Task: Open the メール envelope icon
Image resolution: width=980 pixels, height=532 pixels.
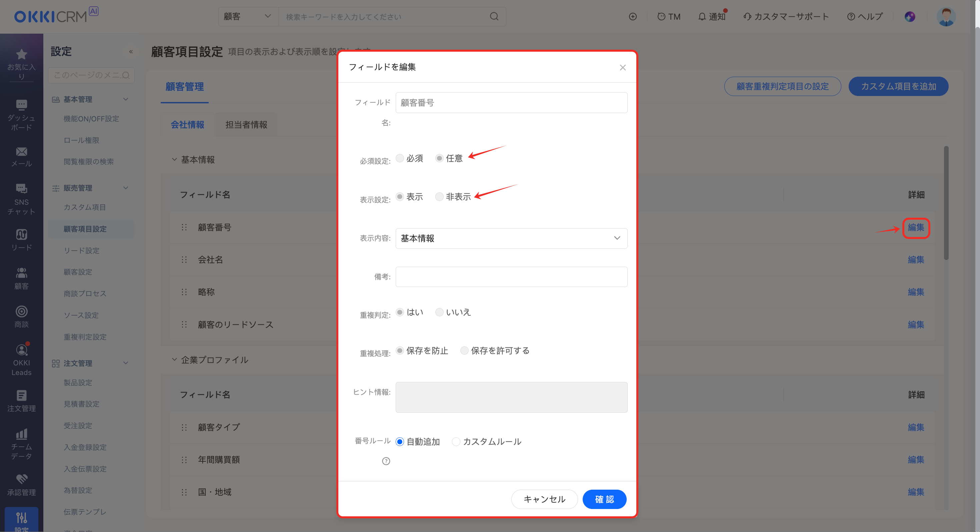Action: click(21, 151)
